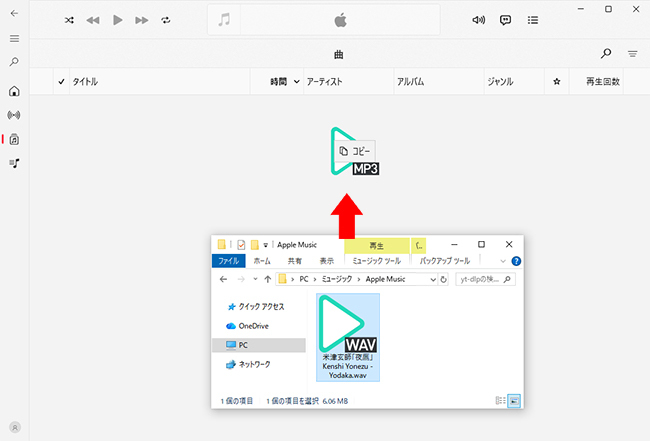Open the ホーム ribbon tab in Explorer
Image resolution: width=650 pixels, height=441 pixels.
click(x=262, y=261)
